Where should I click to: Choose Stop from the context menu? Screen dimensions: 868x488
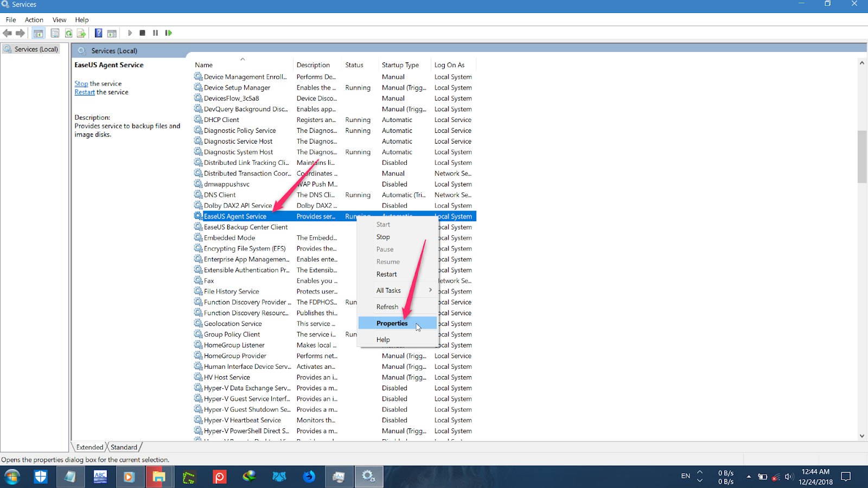coord(397,237)
